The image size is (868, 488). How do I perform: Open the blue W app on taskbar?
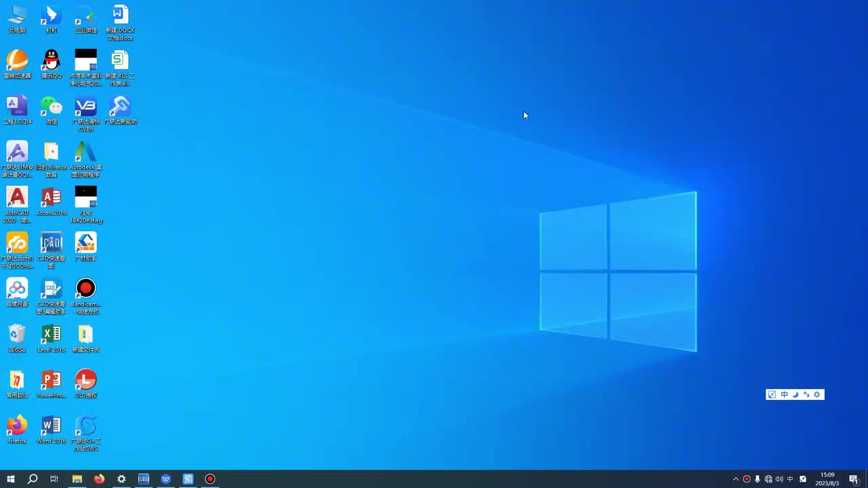click(166, 479)
